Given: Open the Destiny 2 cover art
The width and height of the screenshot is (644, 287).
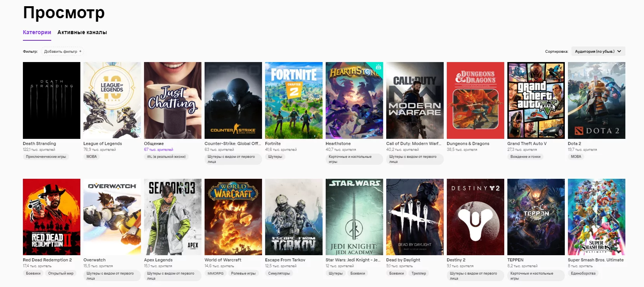Looking at the screenshot, I should (x=476, y=217).
